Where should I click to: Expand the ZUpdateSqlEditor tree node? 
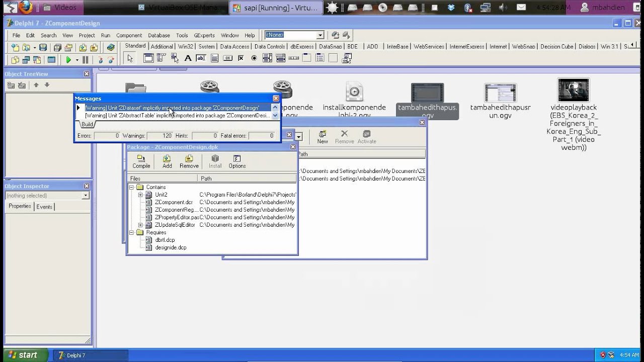(140, 225)
